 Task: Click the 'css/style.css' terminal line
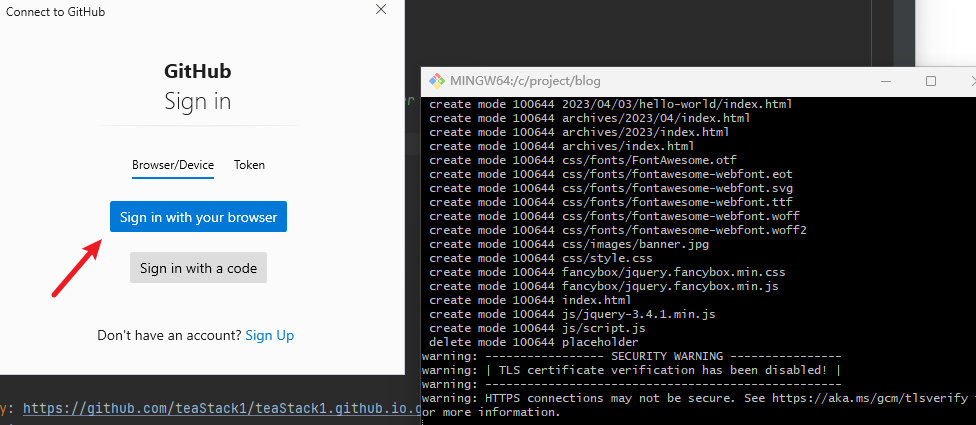pos(541,258)
